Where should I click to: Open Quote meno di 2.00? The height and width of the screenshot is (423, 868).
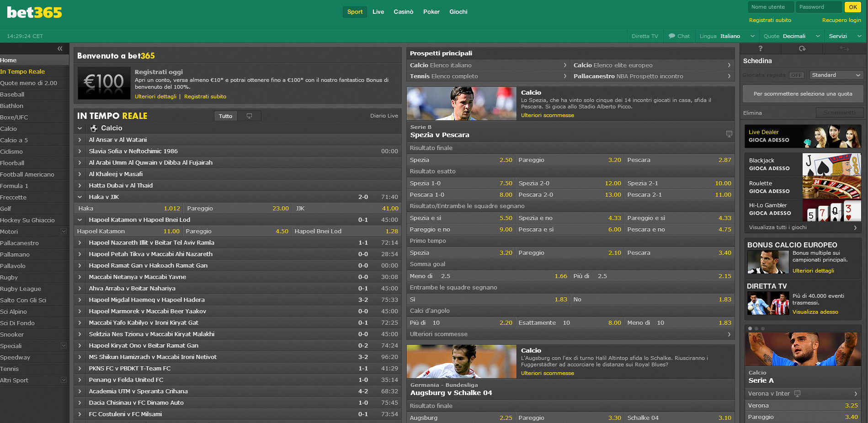click(34, 83)
